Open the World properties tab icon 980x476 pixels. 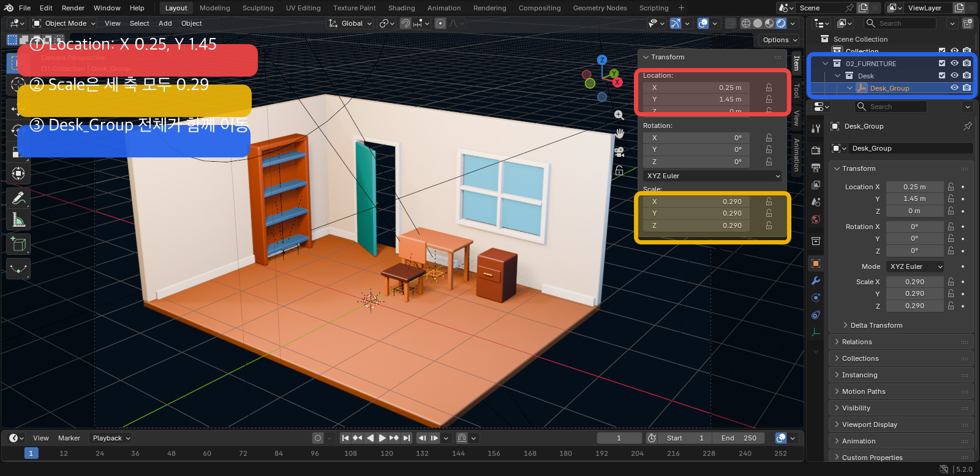click(816, 219)
